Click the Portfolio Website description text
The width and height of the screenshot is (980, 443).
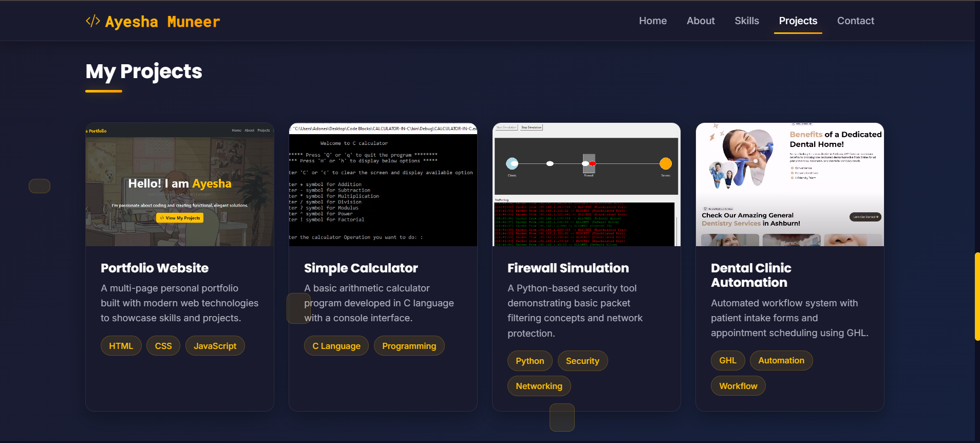(180, 303)
